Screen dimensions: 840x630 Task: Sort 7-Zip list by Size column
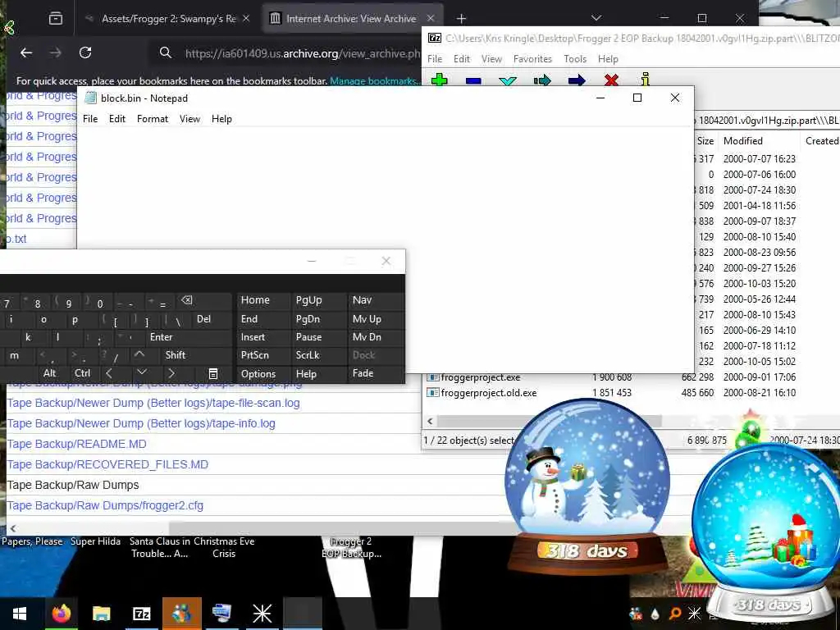pos(705,141)
